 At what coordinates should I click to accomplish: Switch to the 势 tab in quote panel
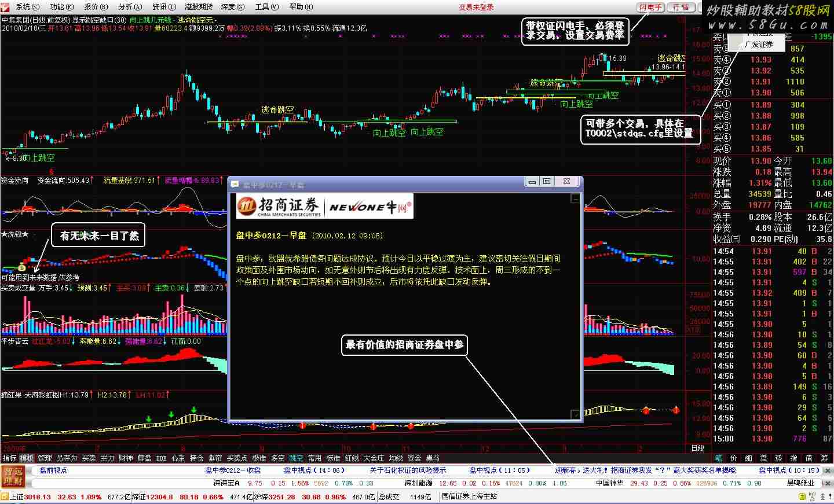pyautogui.click(x=779, y=458)
